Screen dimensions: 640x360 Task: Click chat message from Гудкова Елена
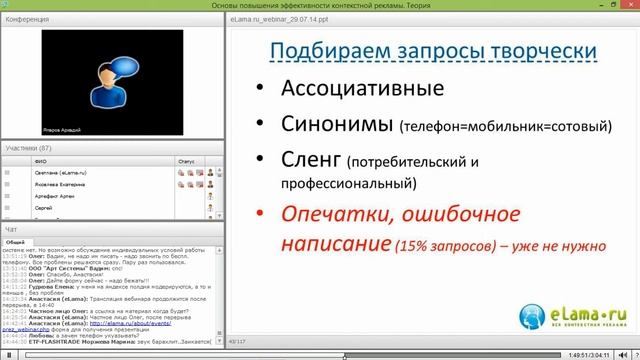pos(107,290)
